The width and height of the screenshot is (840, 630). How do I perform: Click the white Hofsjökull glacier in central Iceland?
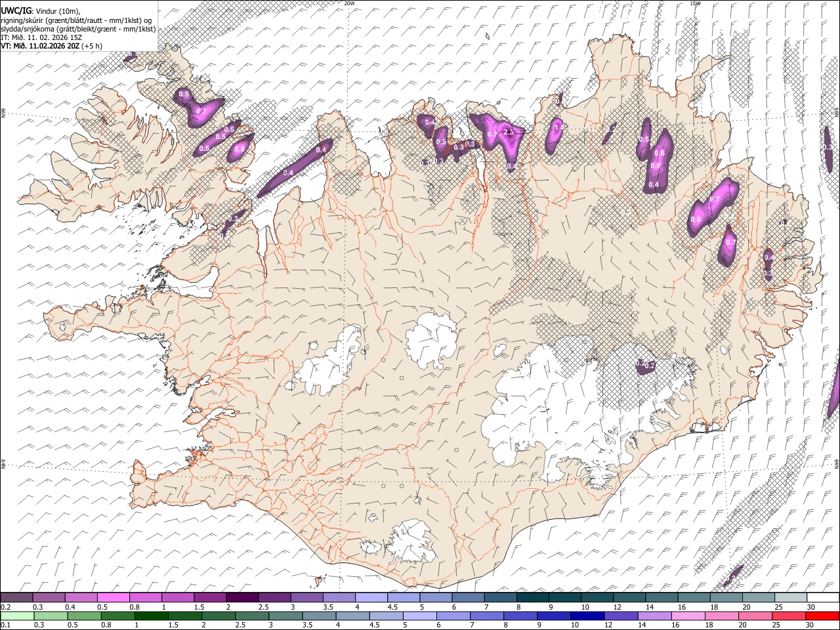(431, 339)
